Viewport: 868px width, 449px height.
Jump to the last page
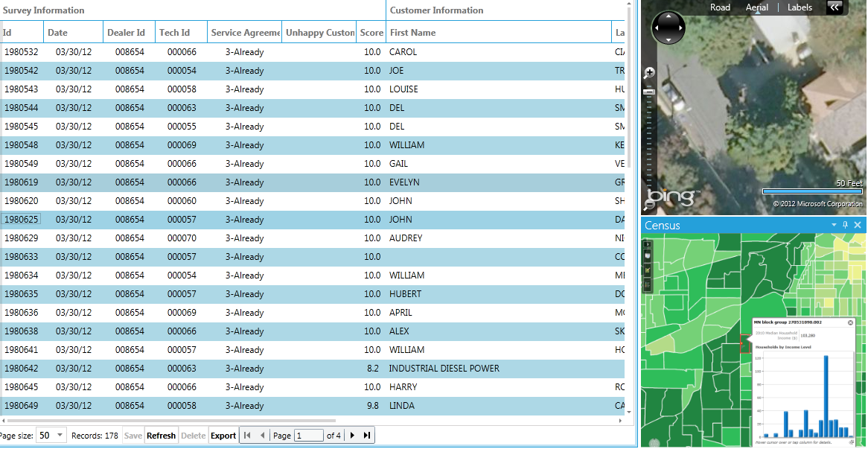click(x=366, y=436)
